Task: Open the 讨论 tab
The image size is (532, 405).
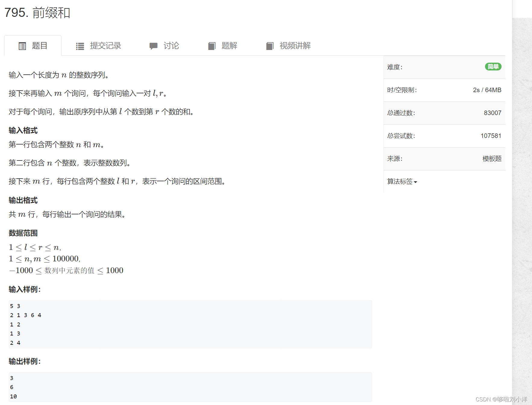Action: click(171, 46)
